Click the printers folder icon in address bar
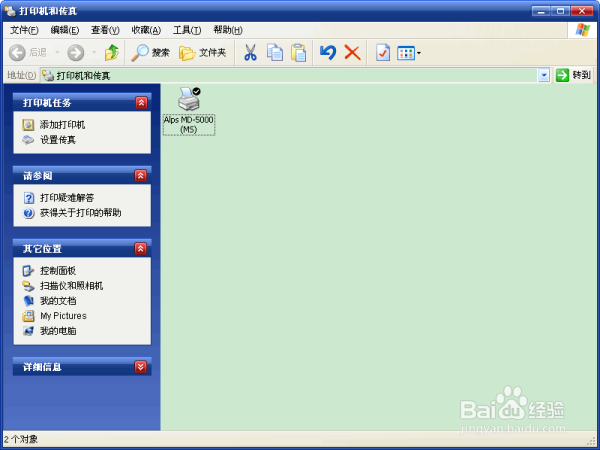600x450 pixels. pyautogui.click(x=48, y=75)
